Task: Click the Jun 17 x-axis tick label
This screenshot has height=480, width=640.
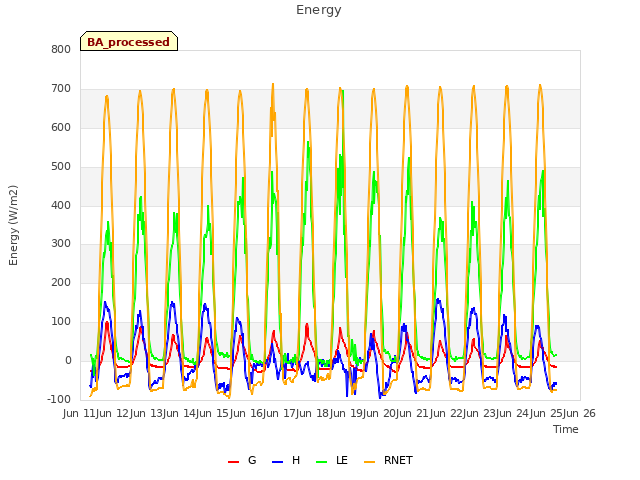Action: [281, 413]
